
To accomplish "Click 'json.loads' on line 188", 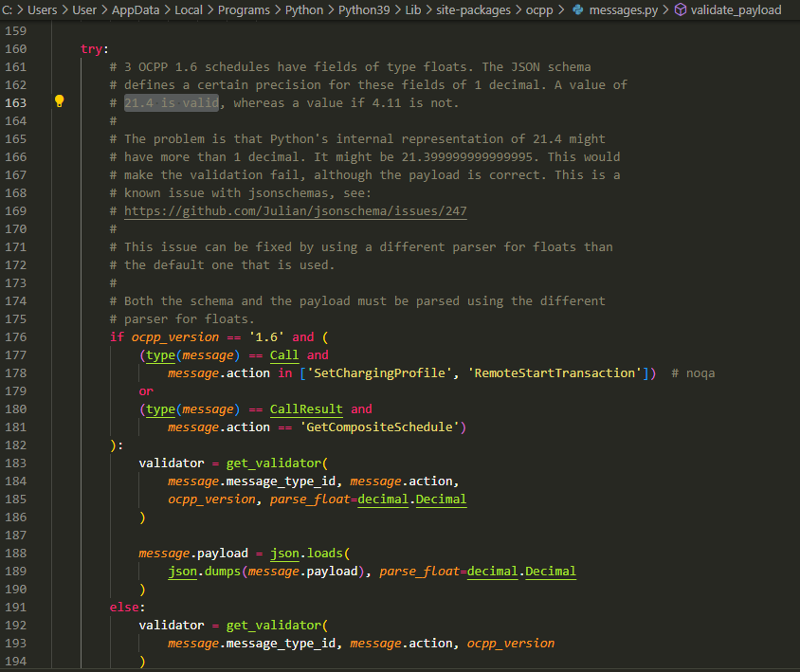I will pos(306,553).
